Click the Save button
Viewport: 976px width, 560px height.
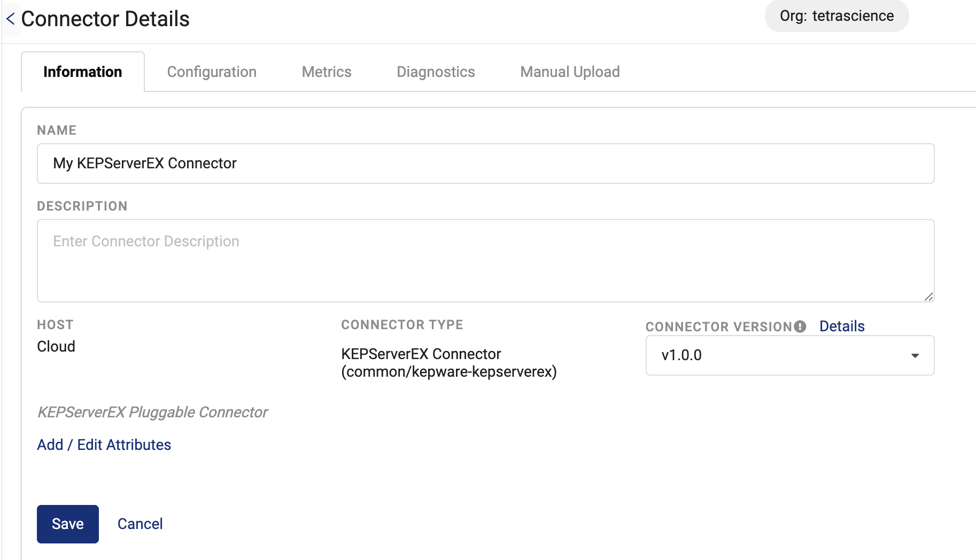coord(68,524)
